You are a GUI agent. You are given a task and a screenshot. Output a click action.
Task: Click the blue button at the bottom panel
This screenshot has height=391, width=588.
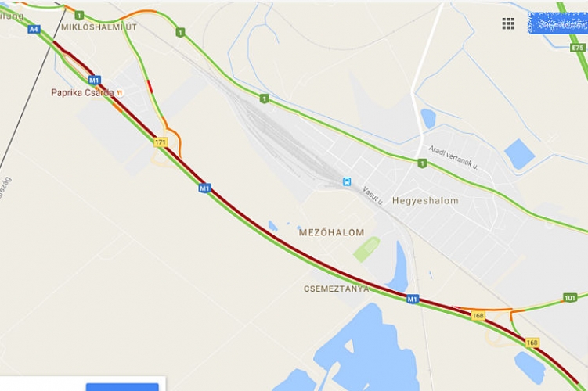[x=122, y=387]
